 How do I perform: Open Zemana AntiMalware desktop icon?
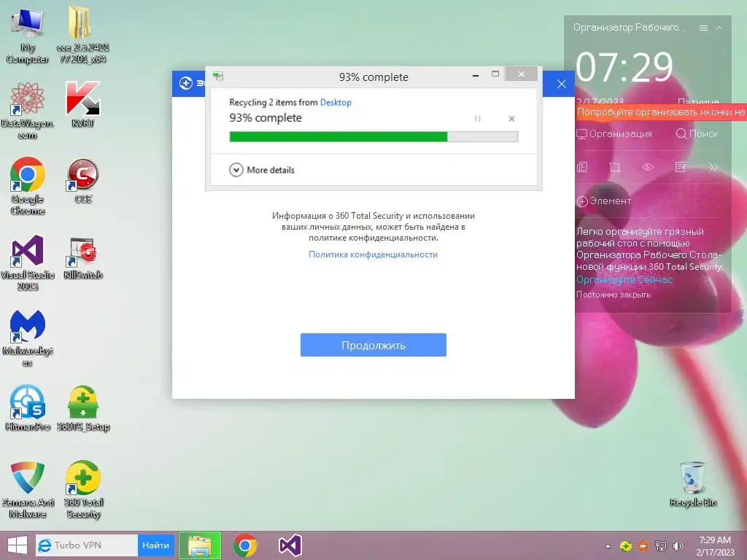27,489
